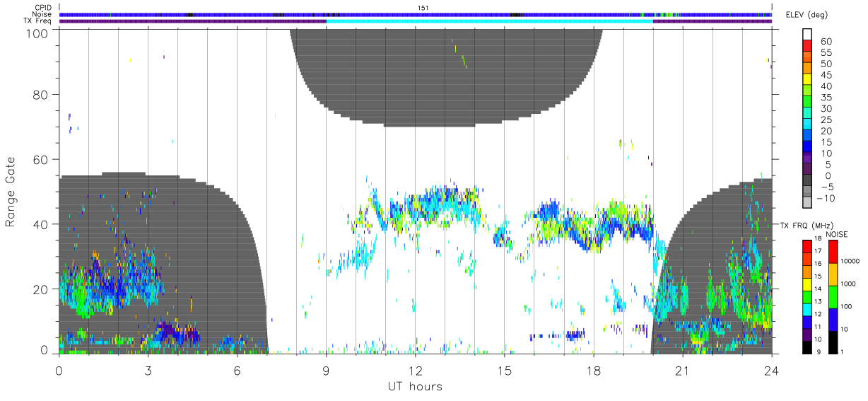The width and height of the screenshot is (868, 401).
Task: Click the 'TX Freq' row label above the plot
Action: (x=39, y=21)
